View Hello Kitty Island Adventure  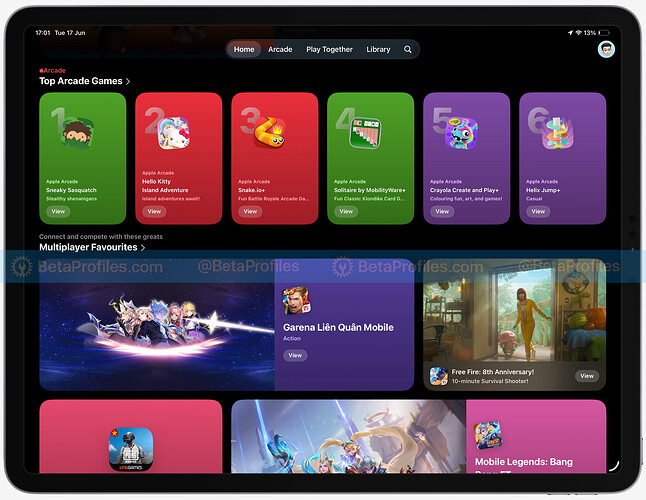pyautogui.click(x=154, y=211)
